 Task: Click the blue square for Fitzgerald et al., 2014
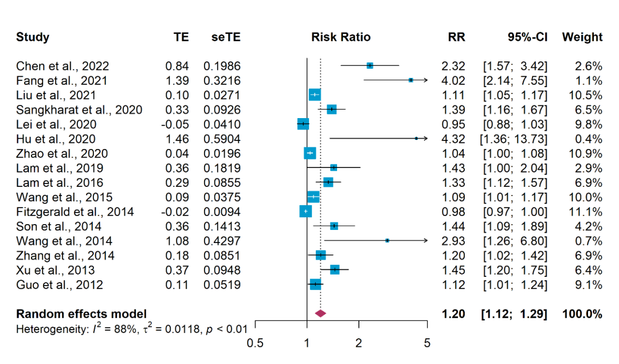coord(305,212)
